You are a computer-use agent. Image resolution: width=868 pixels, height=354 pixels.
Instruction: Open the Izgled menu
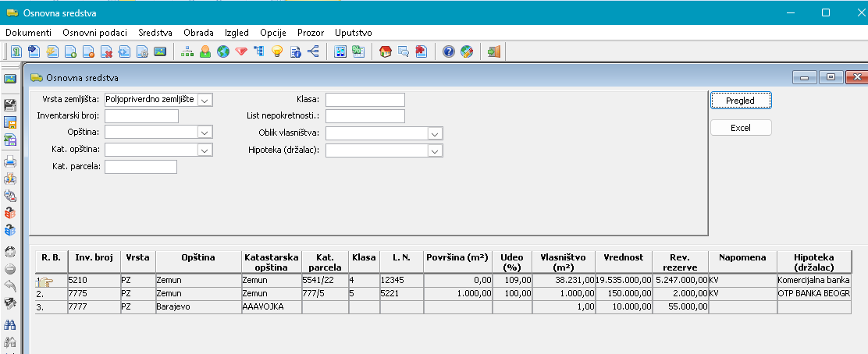[237, 33]
